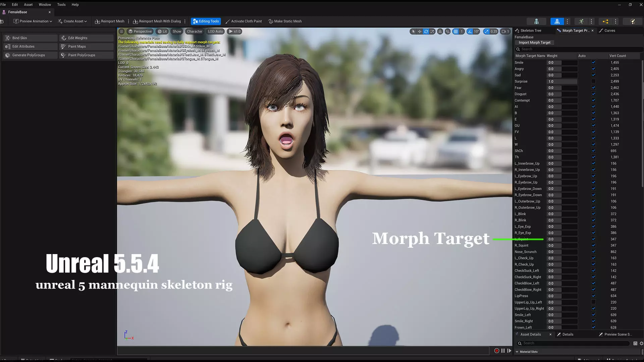The height and width of the screenshot is (362, 644).
Task: Open Preview Animation dropdown
Action: point(33,21)
